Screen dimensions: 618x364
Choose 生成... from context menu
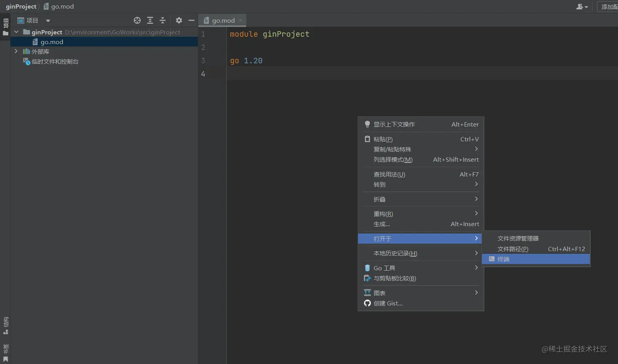pyautogui.click(x=421, y=224)
